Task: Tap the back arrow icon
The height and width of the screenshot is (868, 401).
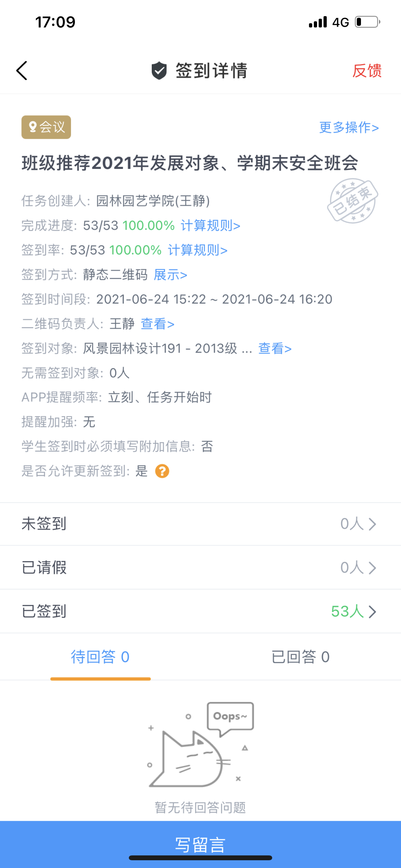Action: tap(22, 71)
